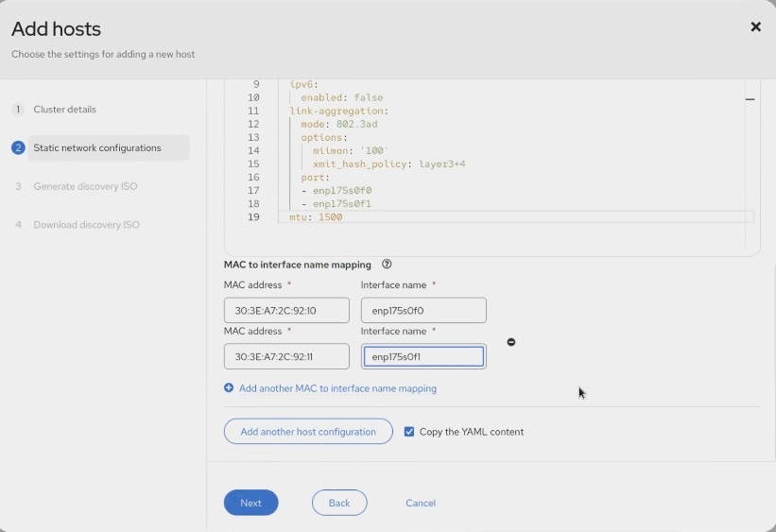This screenshot has width=776, height=532.
Task: Select Download discovery ISO step
Action: click(86, 225)
